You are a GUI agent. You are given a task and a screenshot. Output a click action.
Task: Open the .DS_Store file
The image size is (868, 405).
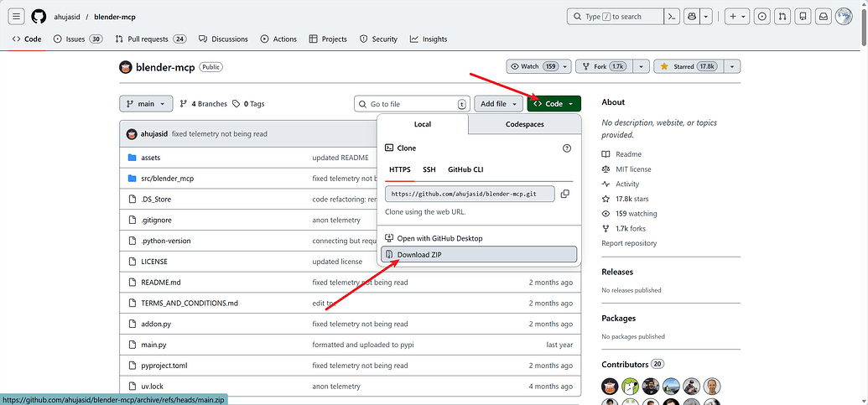[156, 200]
